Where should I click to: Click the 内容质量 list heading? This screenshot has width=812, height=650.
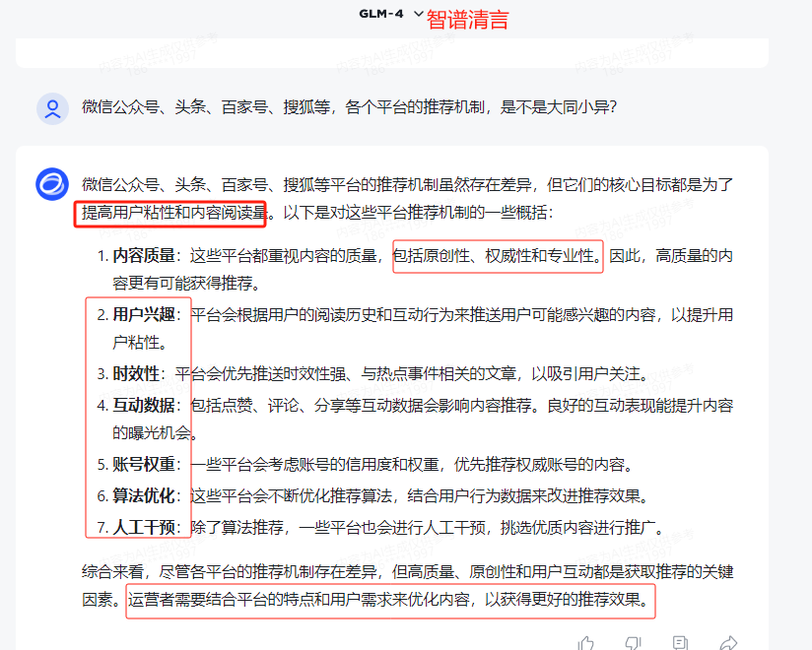[144, 256]
